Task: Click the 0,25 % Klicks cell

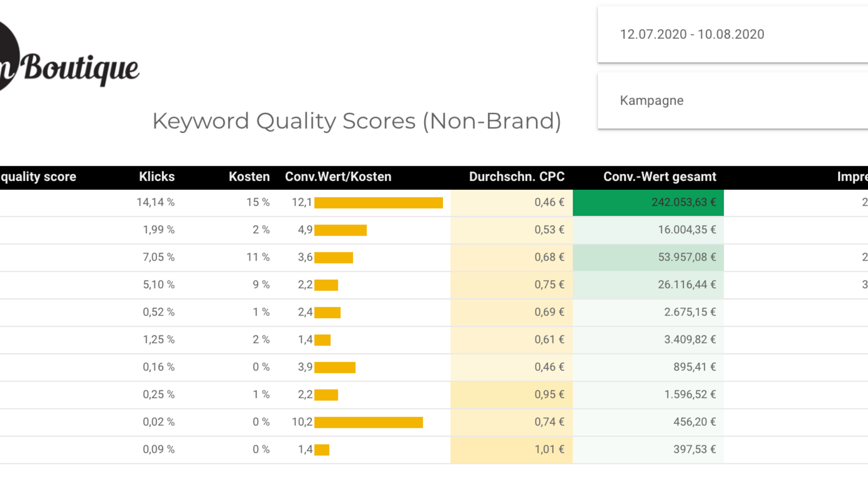Action: 159,394
